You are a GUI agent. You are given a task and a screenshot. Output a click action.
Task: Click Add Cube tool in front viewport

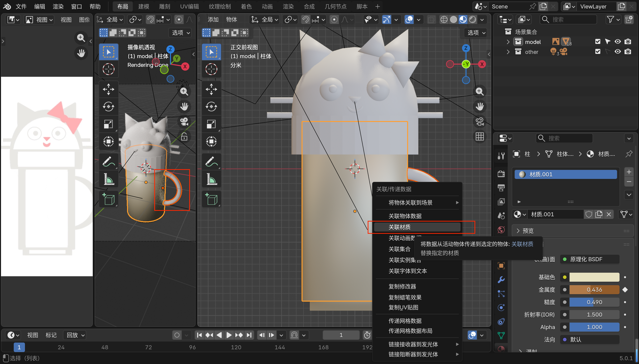click(211, 199)
